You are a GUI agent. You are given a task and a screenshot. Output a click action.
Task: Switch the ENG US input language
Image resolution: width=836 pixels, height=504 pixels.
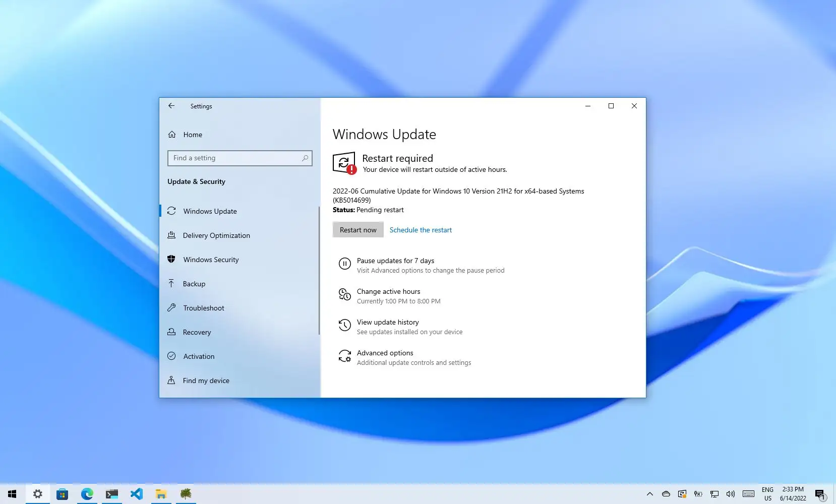pyautogui.click(x=767, y=494)
